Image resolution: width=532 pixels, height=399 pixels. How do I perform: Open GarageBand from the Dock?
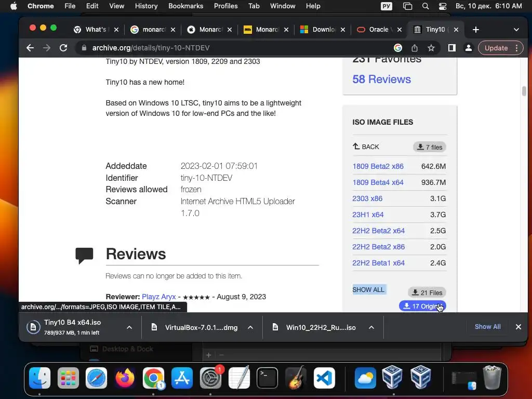click(296, 378)
